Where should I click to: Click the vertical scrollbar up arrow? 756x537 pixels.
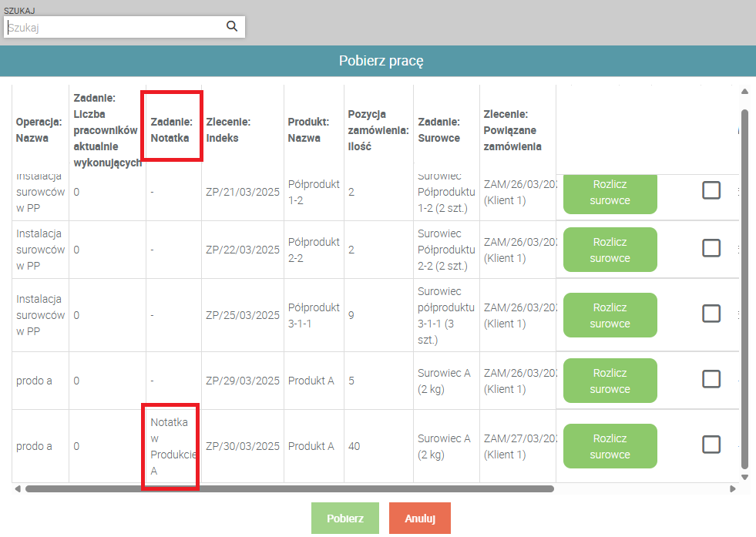(x=744, y=92)
